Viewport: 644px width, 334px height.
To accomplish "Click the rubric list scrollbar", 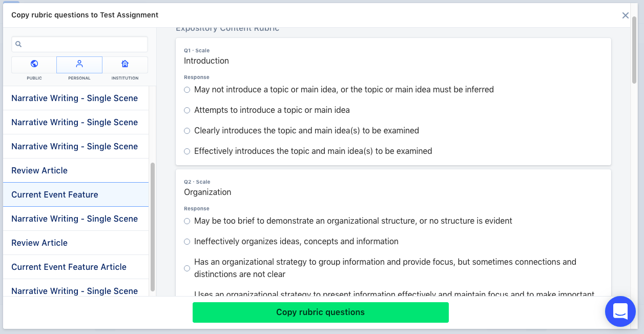I will 153,227.
